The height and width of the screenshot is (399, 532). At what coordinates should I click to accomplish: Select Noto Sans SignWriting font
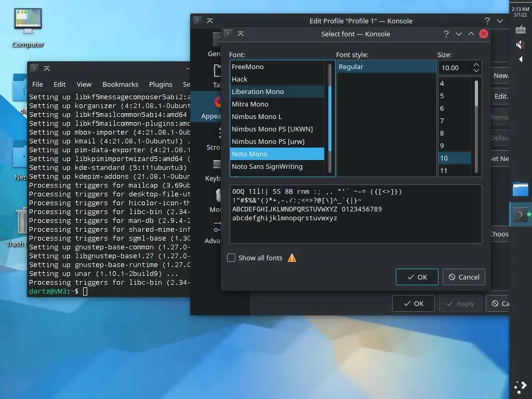click(277, 167)
